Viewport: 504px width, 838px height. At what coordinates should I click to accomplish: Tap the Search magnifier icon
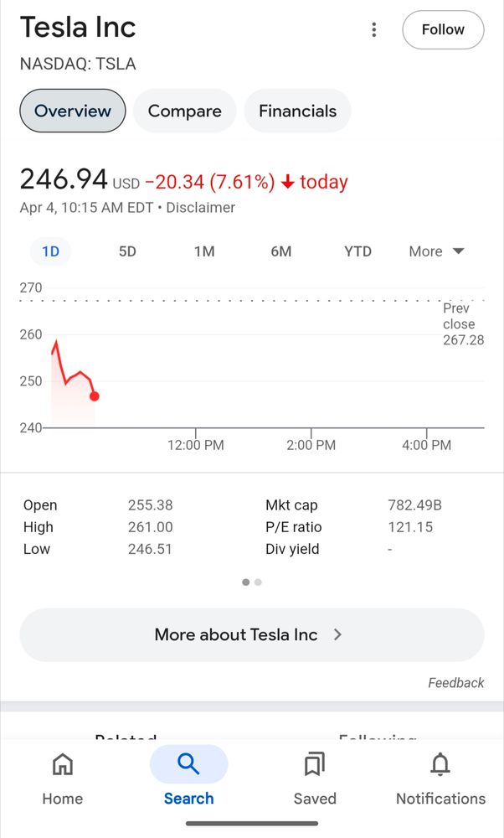188,764
